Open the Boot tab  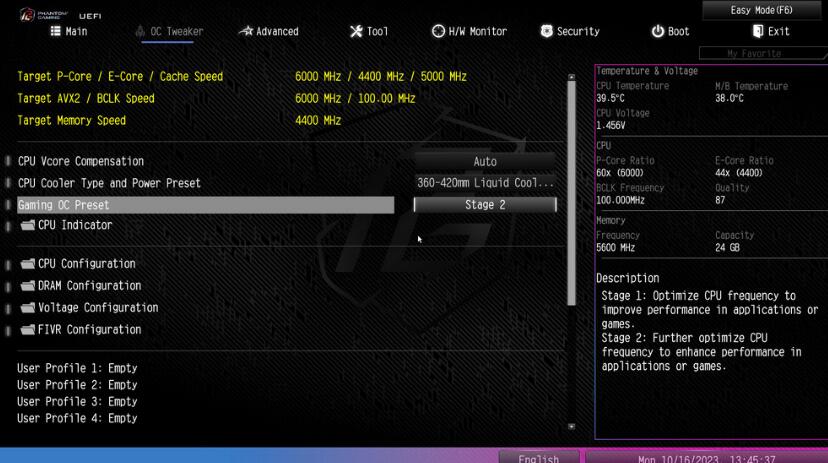[x=670, y=32]
